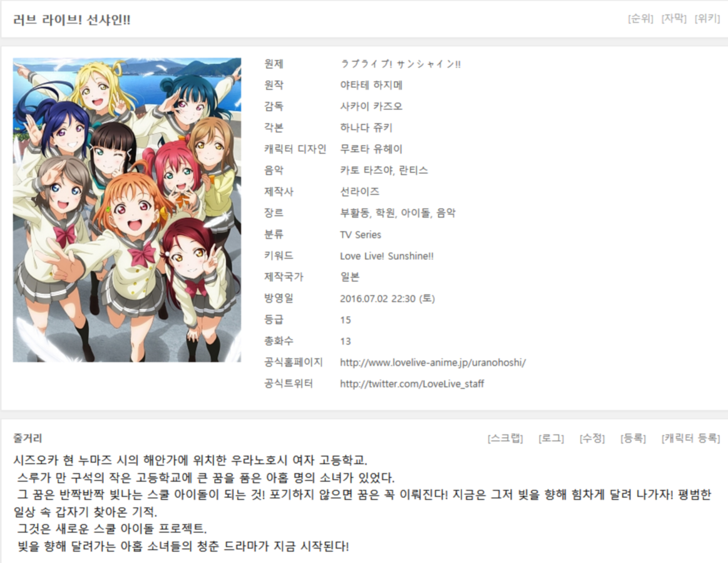This screenshot has width=728, height=563.
Task: Open the official homepage lovelive-anime.jp URL
Action: (x=433, y=362)
